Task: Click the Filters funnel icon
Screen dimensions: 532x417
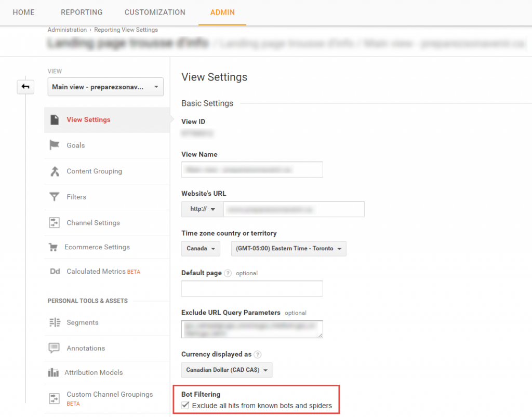Action: tap(54, 197)
